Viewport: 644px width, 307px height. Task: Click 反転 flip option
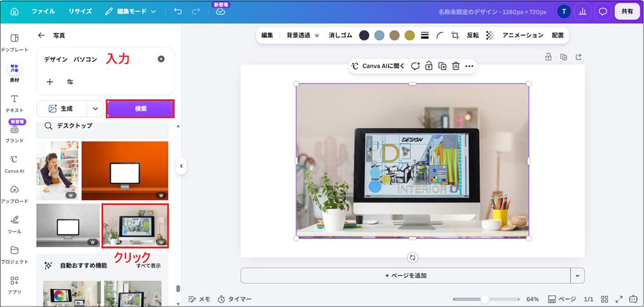pos(473,35)
